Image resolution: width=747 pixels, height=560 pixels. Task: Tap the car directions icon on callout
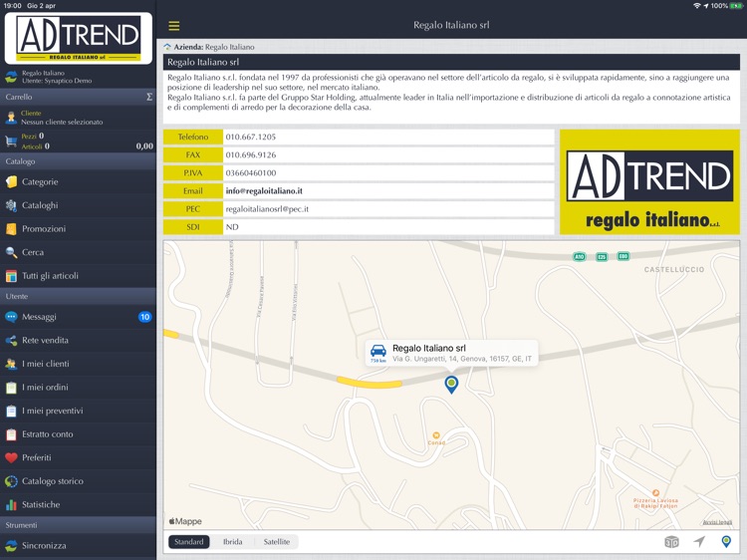point(378,352)
